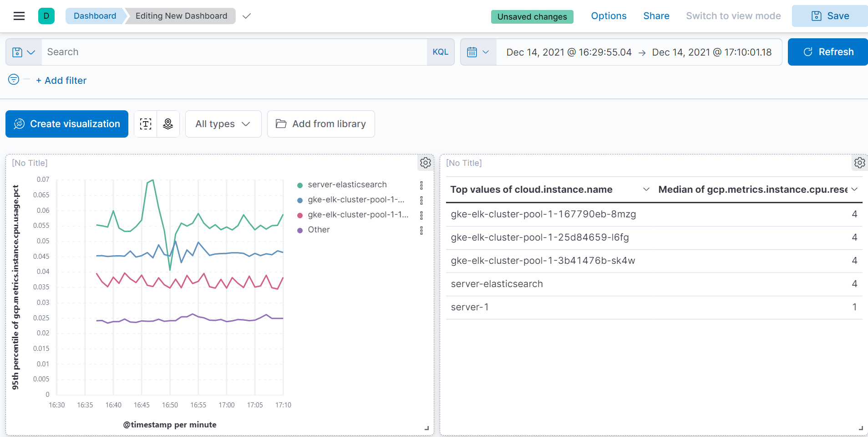Click the @timestamp per minute axis label
The image size is (868, 437).
pyautogui.click(x=170, y=425)
